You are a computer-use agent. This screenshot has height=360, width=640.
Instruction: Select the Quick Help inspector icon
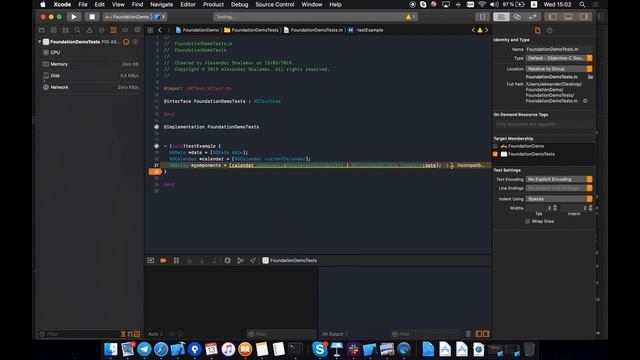tap(549, 31)
